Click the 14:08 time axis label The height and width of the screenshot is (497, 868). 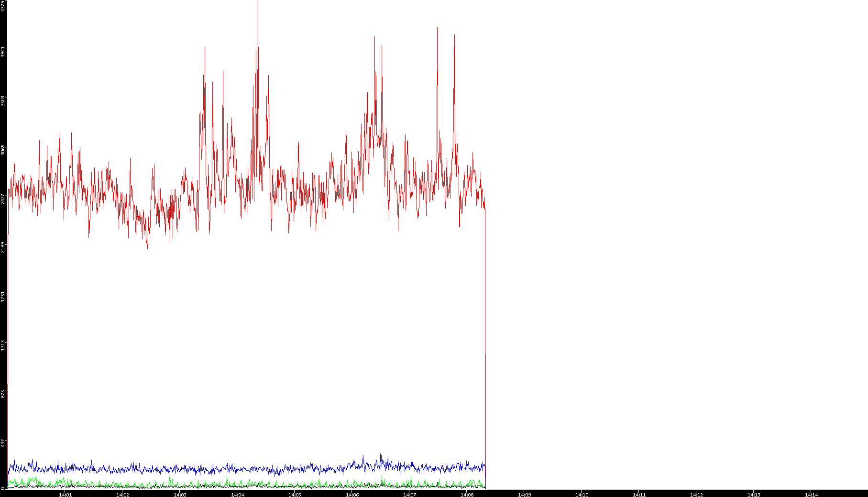pos(467,495)
